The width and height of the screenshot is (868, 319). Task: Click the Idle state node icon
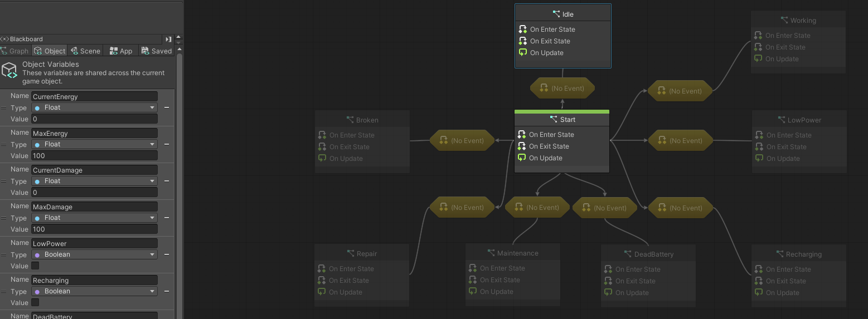click(x=556, y=14)
